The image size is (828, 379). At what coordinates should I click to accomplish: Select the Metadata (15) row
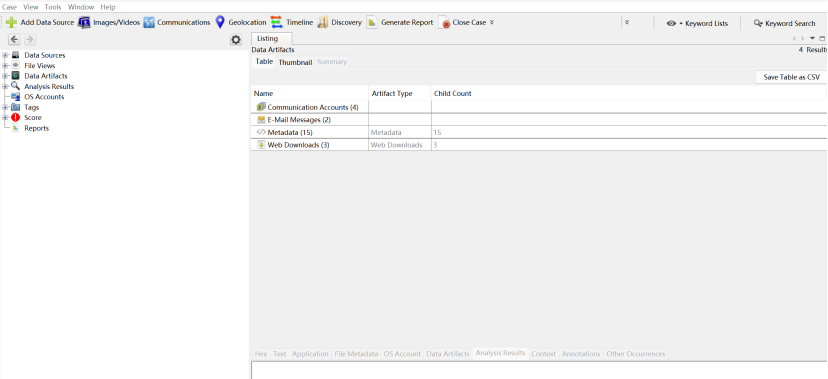tap(539, 132)
